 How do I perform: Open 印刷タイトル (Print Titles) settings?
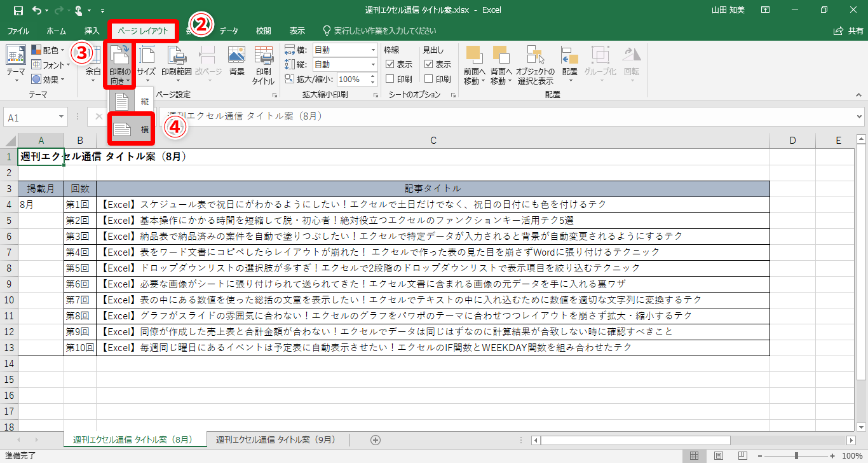tap(263, 64)
